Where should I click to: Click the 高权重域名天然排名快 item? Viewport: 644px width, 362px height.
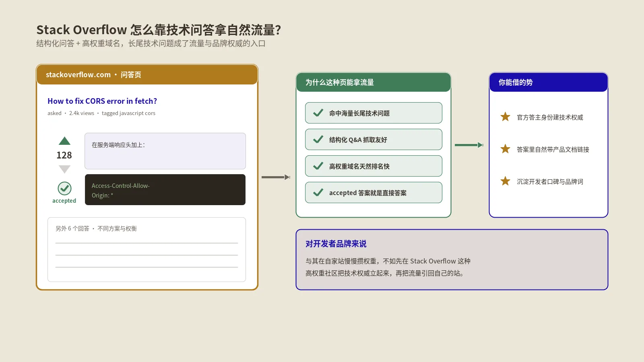374,166
